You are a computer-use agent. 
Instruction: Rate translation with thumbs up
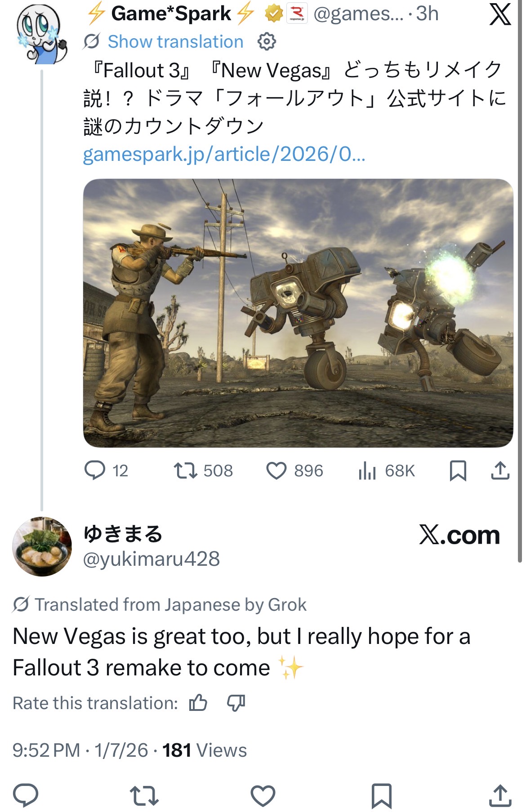pos(198,703)
